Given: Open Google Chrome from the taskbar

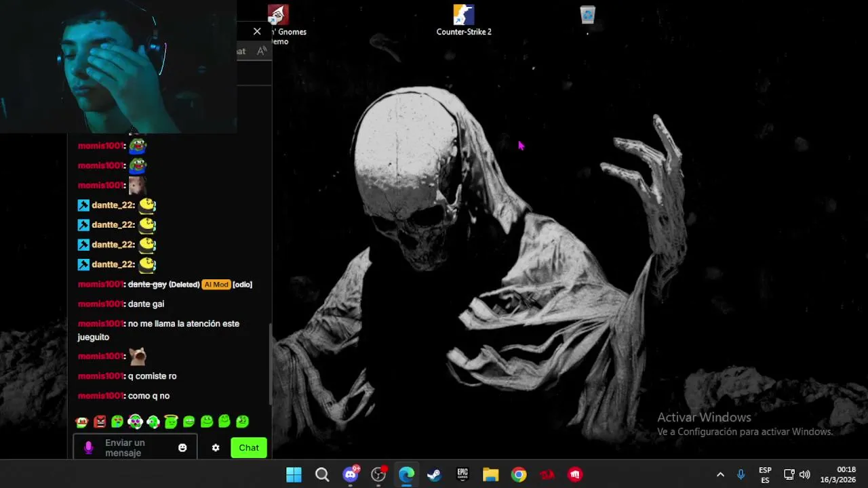Looking at the screenshot, I should click(519, 474).
